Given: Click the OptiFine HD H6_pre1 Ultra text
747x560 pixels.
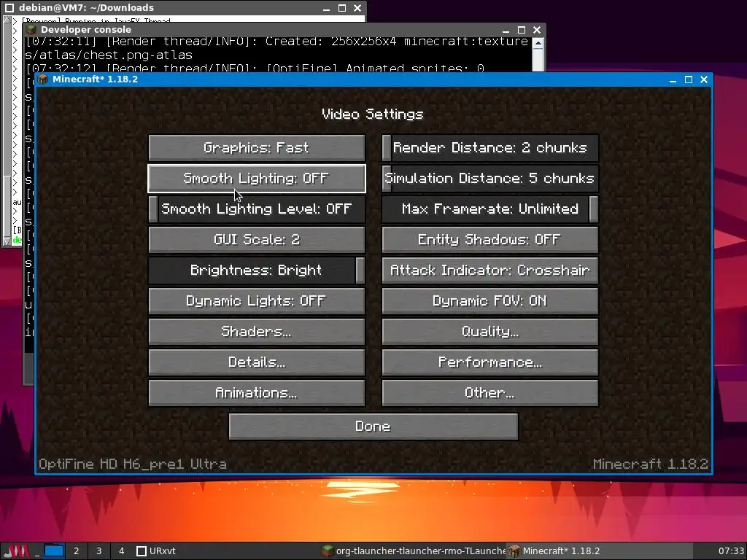Looking at the screenshot, I should pos(133,464).
